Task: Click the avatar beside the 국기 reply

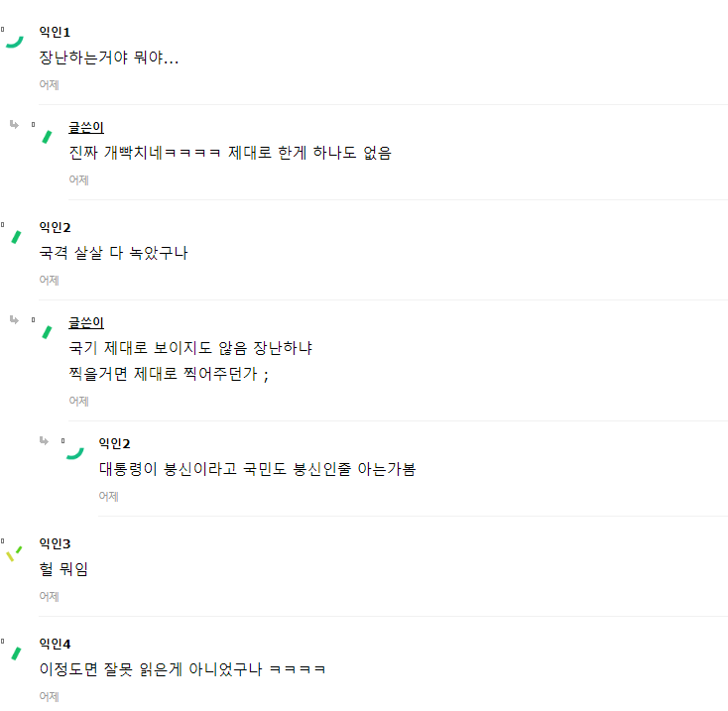Action: tap(45, 330)
